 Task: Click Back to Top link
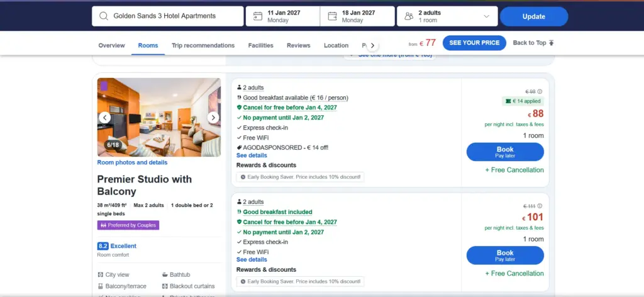533,43
